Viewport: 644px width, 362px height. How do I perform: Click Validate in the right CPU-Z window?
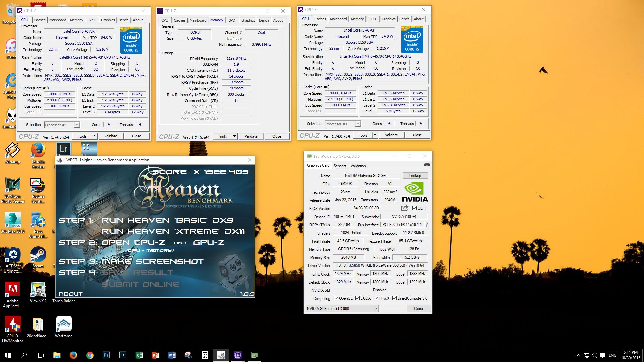pyautogui.click(x=391, y=135)
